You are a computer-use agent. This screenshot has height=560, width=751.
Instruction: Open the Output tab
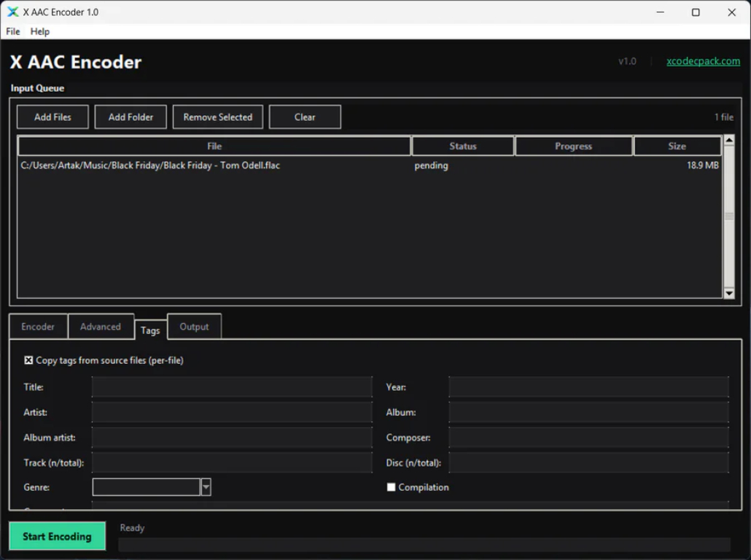pyautogui.click(x=194, y=327)
